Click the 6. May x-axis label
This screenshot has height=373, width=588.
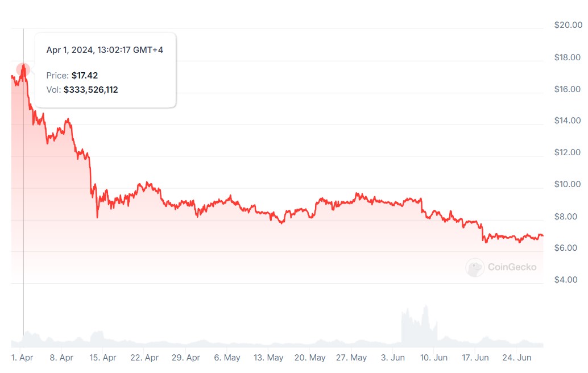tap(227, 358)
